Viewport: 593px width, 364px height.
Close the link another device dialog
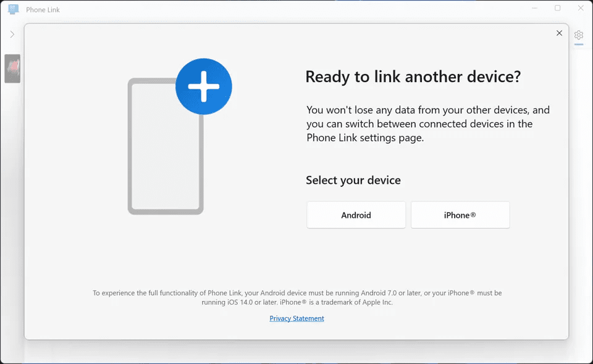pyautogui.click(x=560, y=33)
